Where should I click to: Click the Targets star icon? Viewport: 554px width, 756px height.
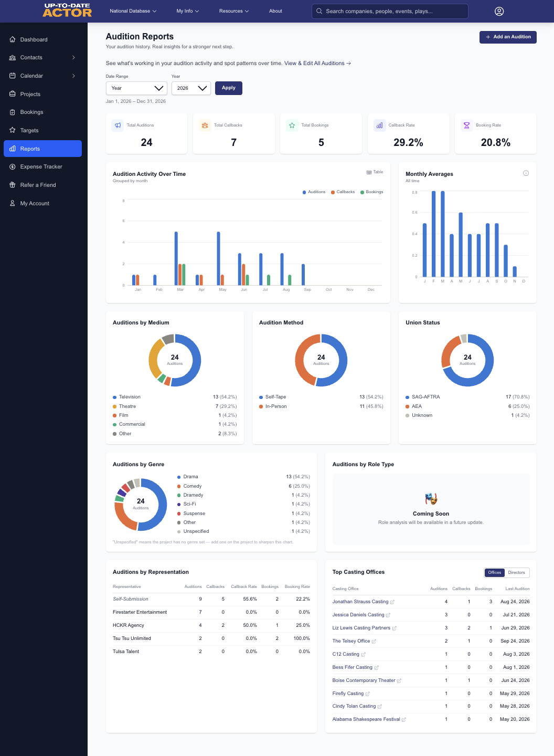click(x=13, y=130)
